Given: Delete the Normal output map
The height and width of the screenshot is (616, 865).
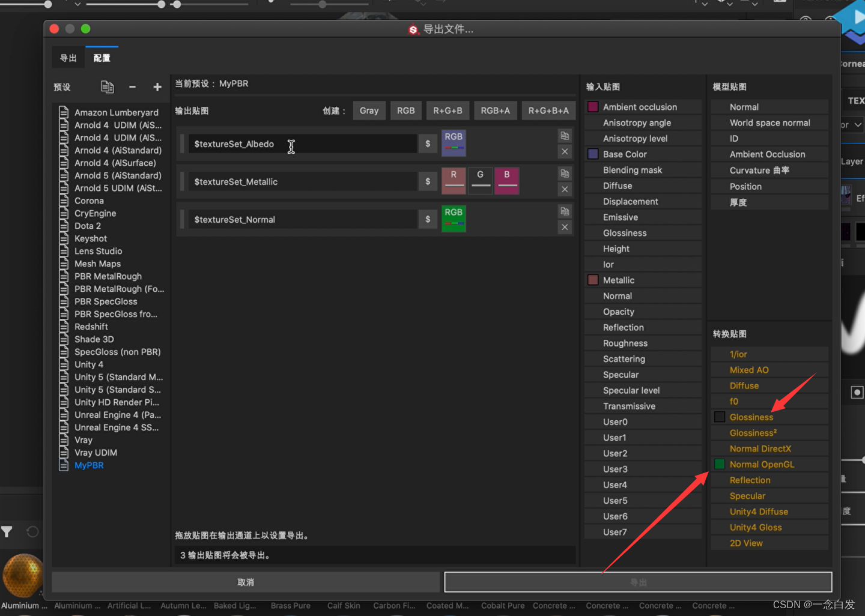Looking at the screenshot, I should coord(565,227).
